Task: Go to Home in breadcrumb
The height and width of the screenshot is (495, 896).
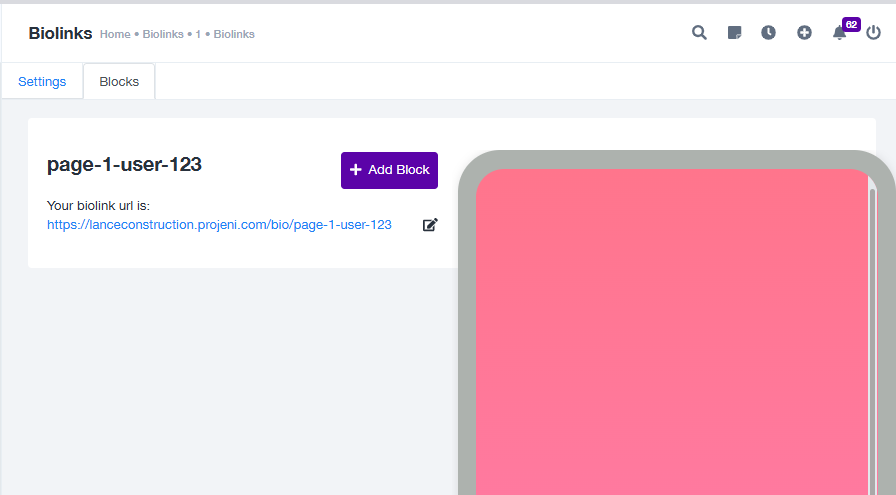Action: point(115,34)
